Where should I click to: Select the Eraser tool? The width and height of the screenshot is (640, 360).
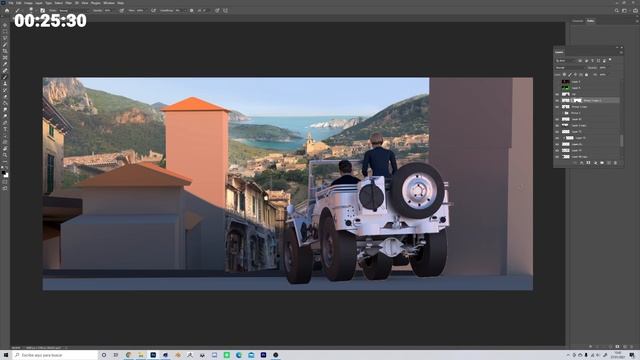pyautogui.click(x=5, y=97)
